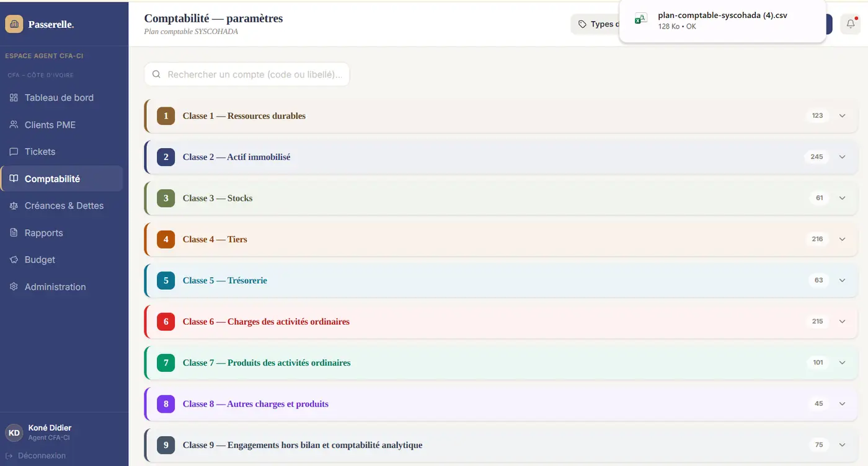Click the Tableau de bord grid icon
Image resolution: width=868 pixels, height=466 pixels.
pos(14,98)
